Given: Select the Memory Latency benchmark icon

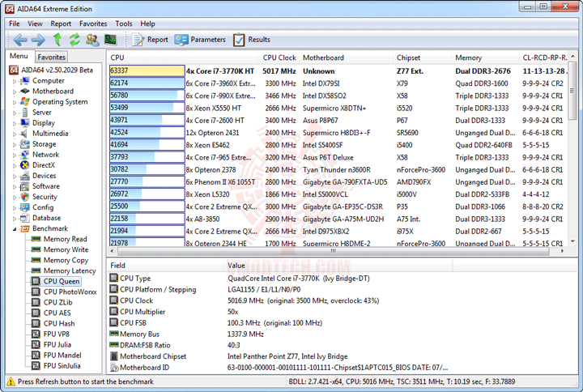Looking at the screenshot, I should pos(36,271).
